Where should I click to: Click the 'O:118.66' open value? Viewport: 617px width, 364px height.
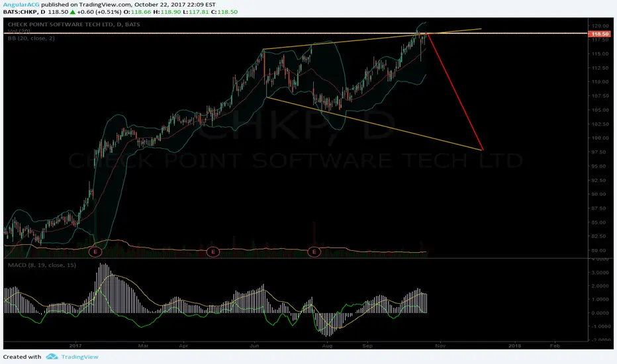tap(137, 12)
